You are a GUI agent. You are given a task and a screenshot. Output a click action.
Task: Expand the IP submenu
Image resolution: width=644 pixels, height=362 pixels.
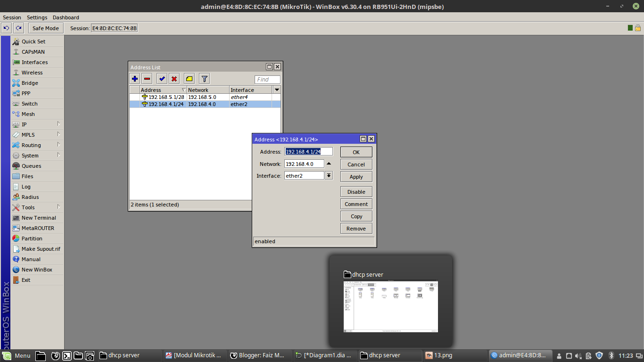click(37, 124)
